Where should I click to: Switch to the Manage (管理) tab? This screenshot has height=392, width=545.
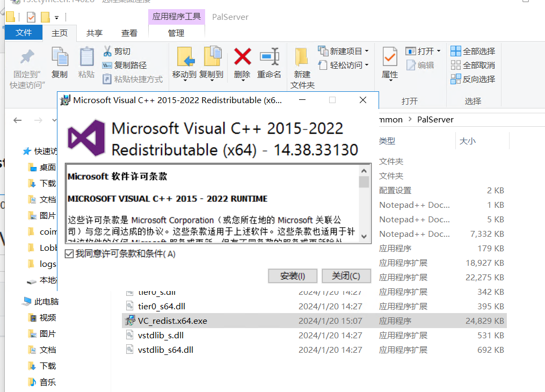176,33
